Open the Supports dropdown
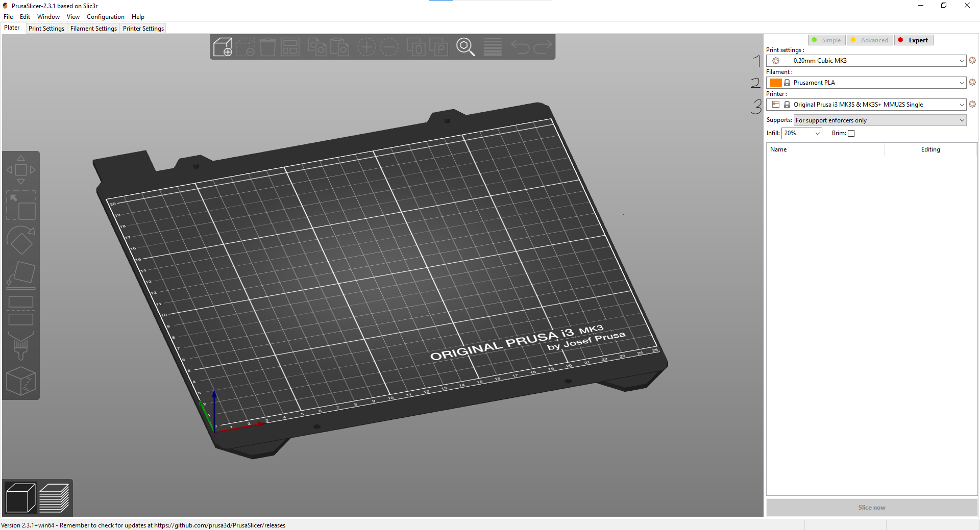This screenshot has width=980, height=530. pos(880,120)
